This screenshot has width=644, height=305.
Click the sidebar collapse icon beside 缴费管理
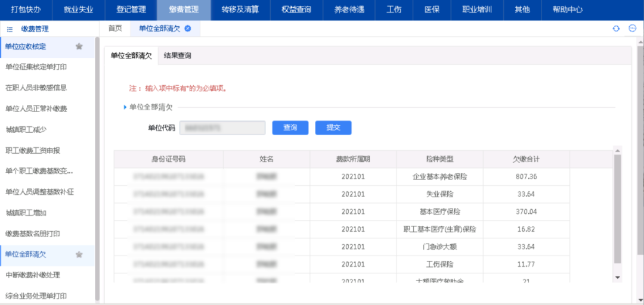[10, 29]
